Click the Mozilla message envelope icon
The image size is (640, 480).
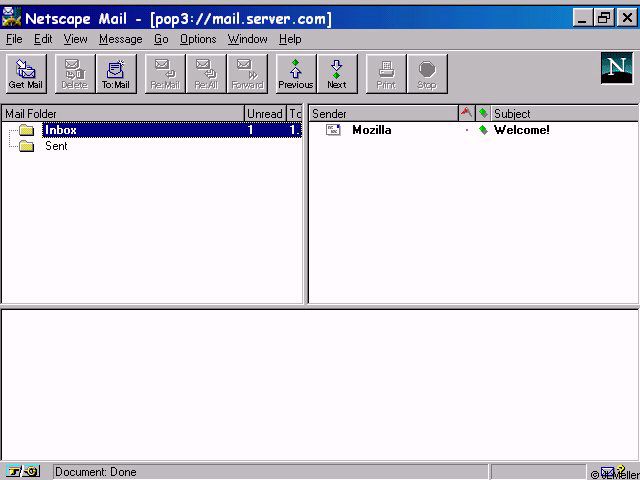(x=333, y=130)
